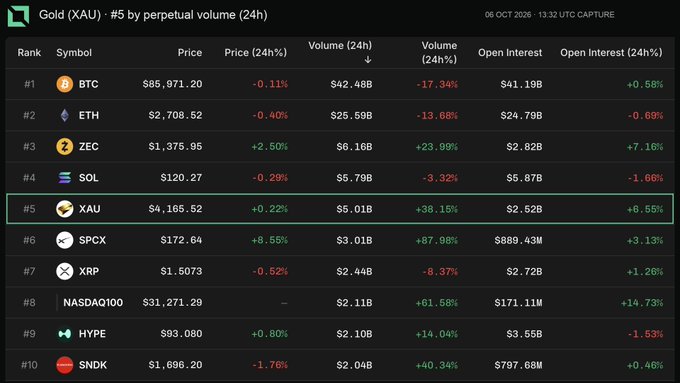Click the SOL open interest $5.87B
The width and height of the screenshot is (680, 383).
[x=524, y=178]
